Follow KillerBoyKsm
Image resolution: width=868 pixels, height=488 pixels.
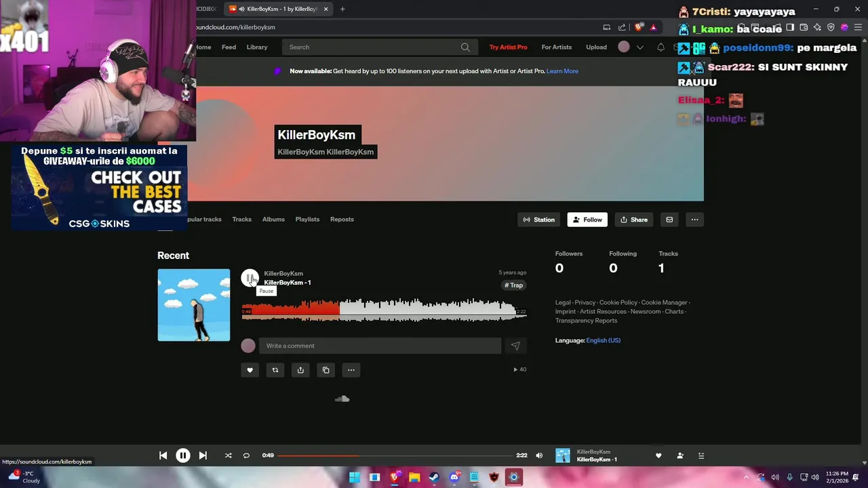tap(587, 220)
